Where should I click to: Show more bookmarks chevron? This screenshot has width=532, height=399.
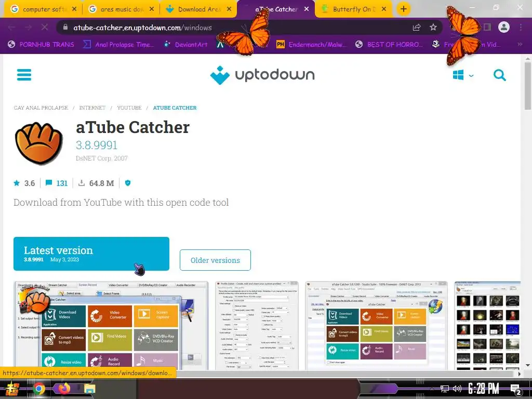[520, 45]
